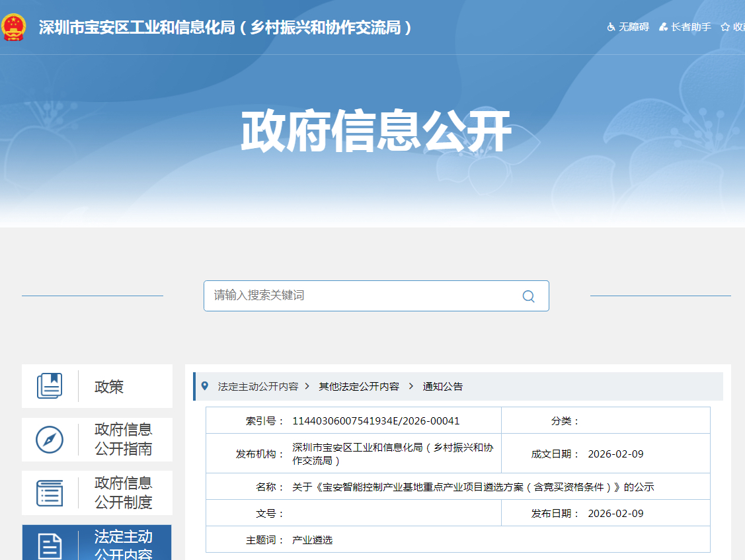Image resolution: width=745 pixels, height=560 pixels.
Task: Click the document name 关于《宝安智能控制产业基地…》的公示
Action: click(x=473, y=487)
